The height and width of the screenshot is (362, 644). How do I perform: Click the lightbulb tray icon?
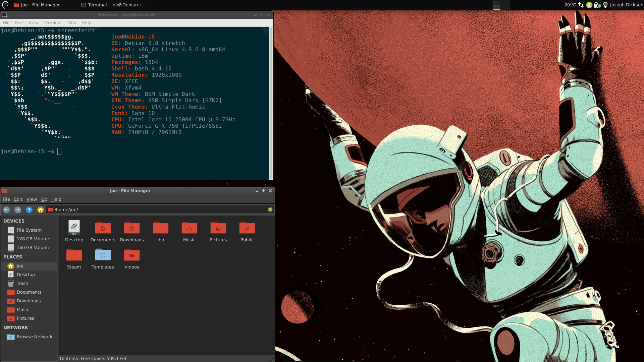coord(605,5)
